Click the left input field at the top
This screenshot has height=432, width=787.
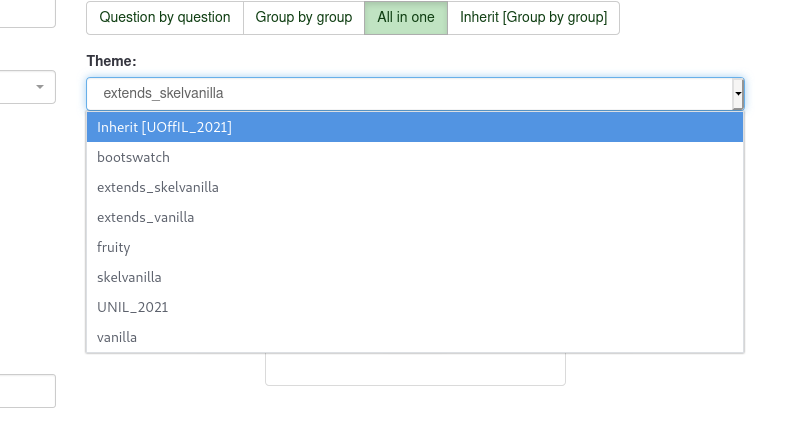[x=28, y=14]
